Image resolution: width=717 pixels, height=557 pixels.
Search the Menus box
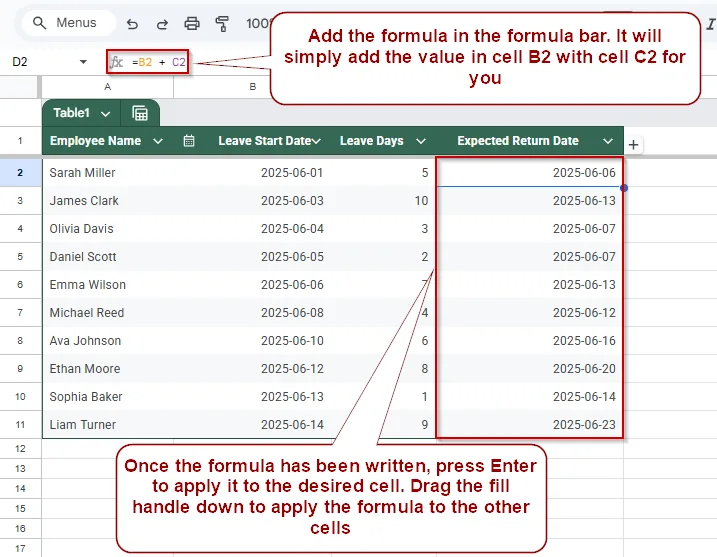point(69,23)
